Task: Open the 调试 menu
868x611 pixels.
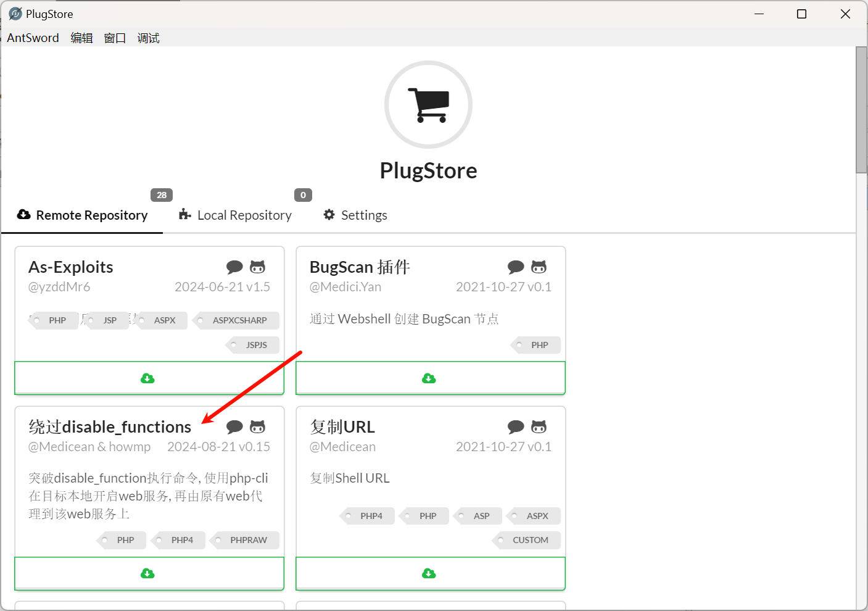Action: [x=148, y=38]
